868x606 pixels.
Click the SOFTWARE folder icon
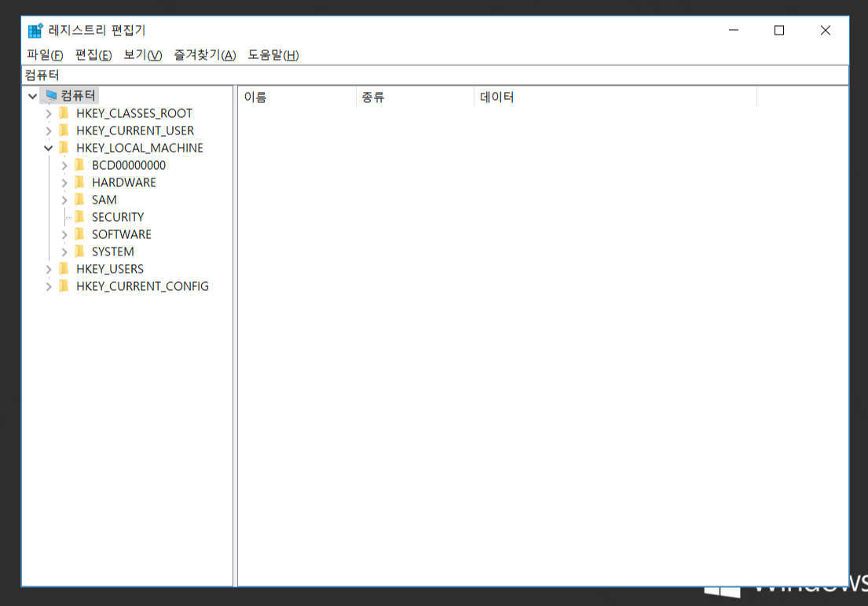(x=79, y=234)
